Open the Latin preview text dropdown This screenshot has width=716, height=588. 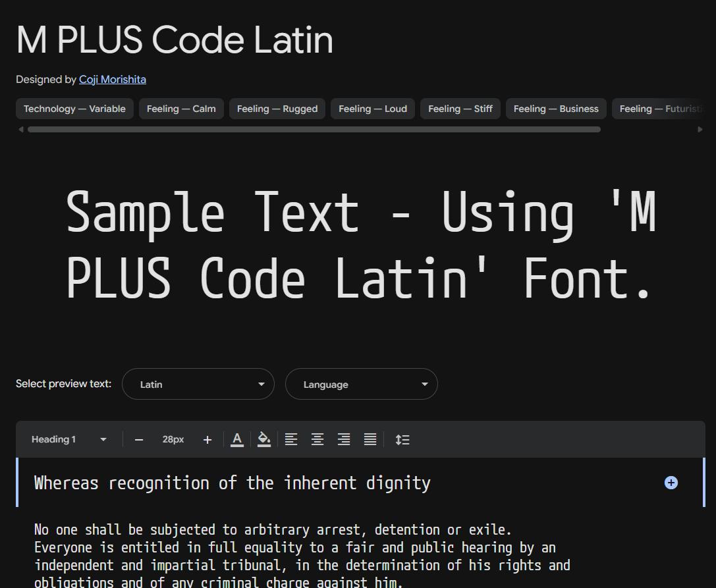(198, 384)
